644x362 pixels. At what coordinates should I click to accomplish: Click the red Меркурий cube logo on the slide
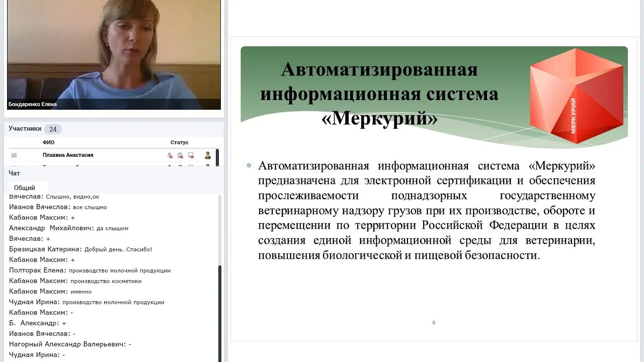pos(577,96)
